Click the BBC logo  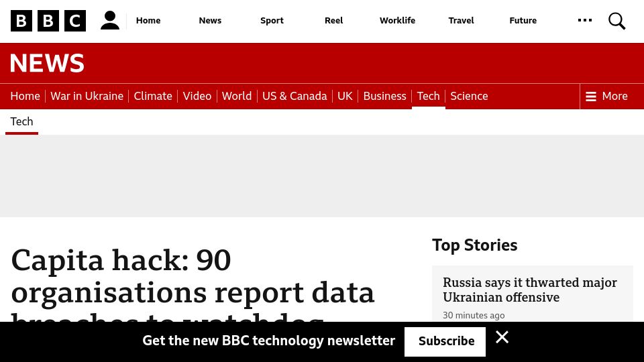[48, 21]
